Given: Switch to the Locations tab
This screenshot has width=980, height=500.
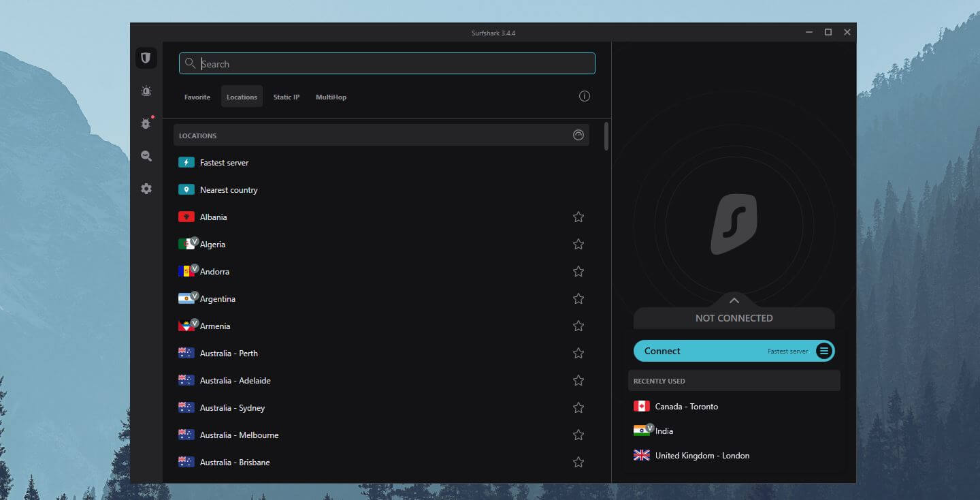Looking at the screenshot, I should coord(242,97).
